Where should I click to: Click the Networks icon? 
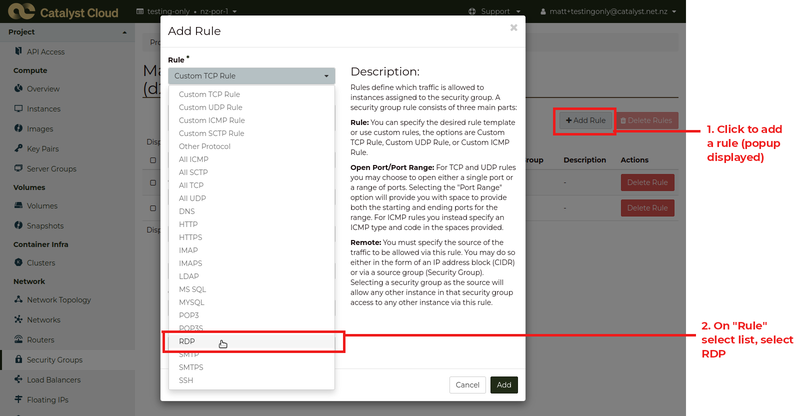tap(18, 319)
